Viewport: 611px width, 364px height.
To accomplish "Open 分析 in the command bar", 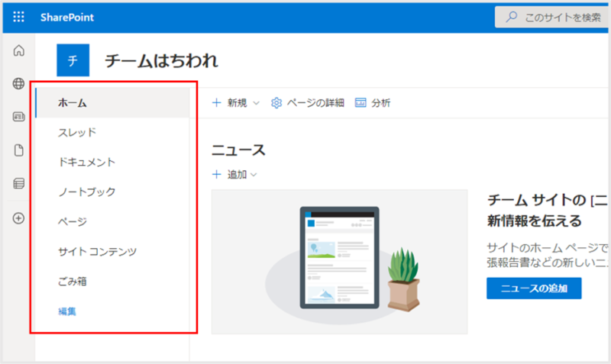I will pos(373,103).
